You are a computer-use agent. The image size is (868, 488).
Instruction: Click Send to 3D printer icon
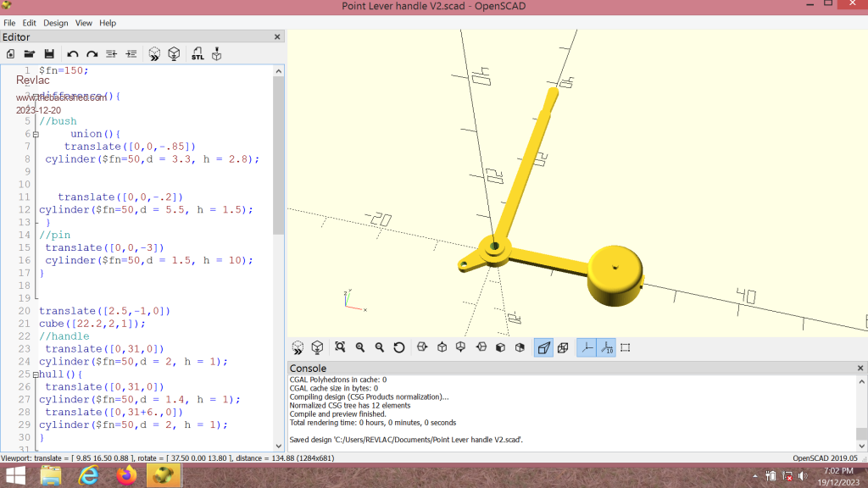point(217,54)
